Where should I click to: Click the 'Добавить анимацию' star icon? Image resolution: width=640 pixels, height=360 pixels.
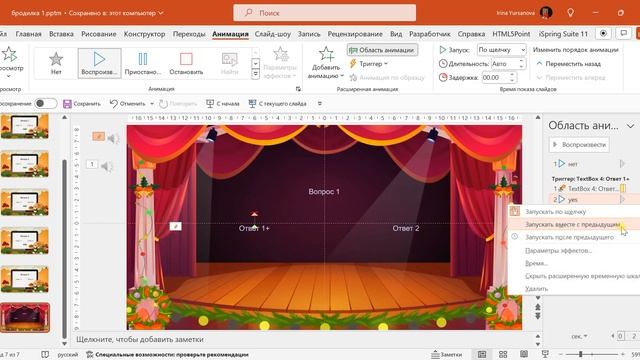326,54
